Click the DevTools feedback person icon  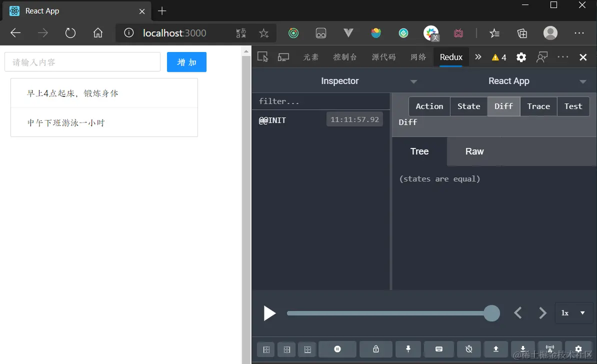point(542,57)
